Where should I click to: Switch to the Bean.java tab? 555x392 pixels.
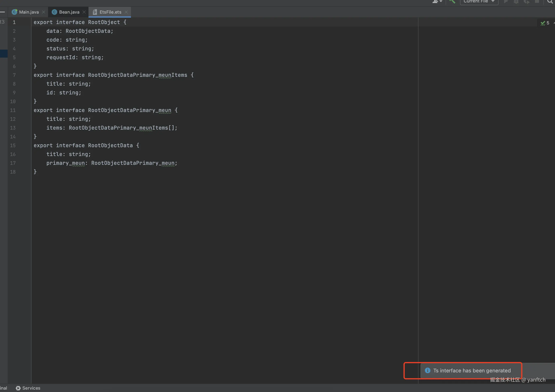click(x=69, y=12)
